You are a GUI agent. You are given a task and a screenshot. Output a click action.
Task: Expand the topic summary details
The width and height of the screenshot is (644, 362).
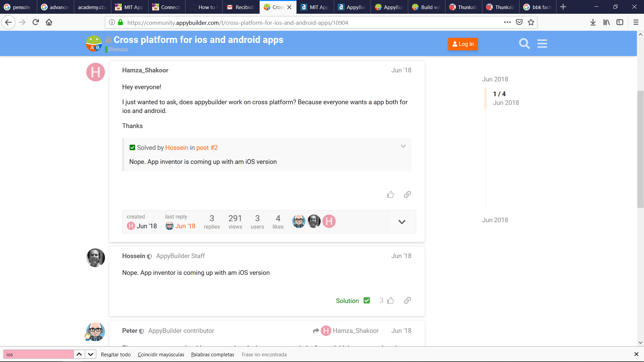click(x=402, y=222)
